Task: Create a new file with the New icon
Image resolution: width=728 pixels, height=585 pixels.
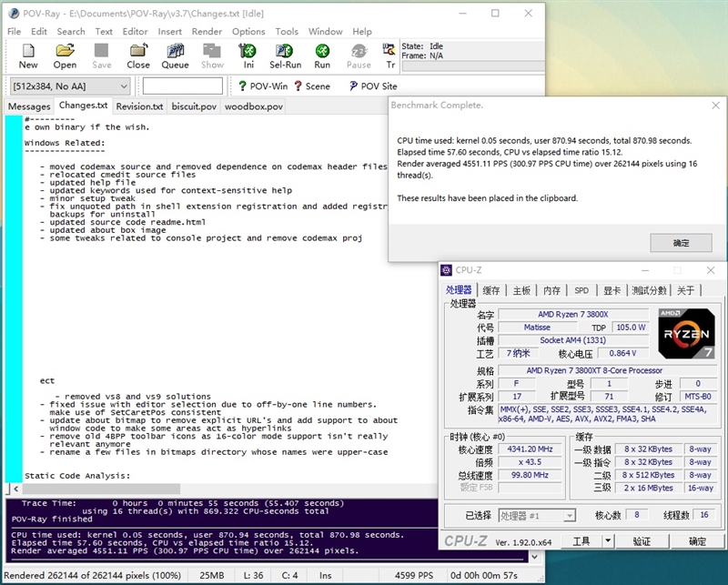Action: pyautogui.click(x=27, y=57)
